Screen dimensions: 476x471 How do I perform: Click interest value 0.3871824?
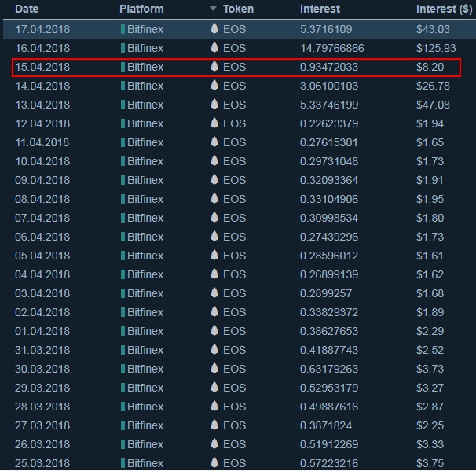(326, 425)
